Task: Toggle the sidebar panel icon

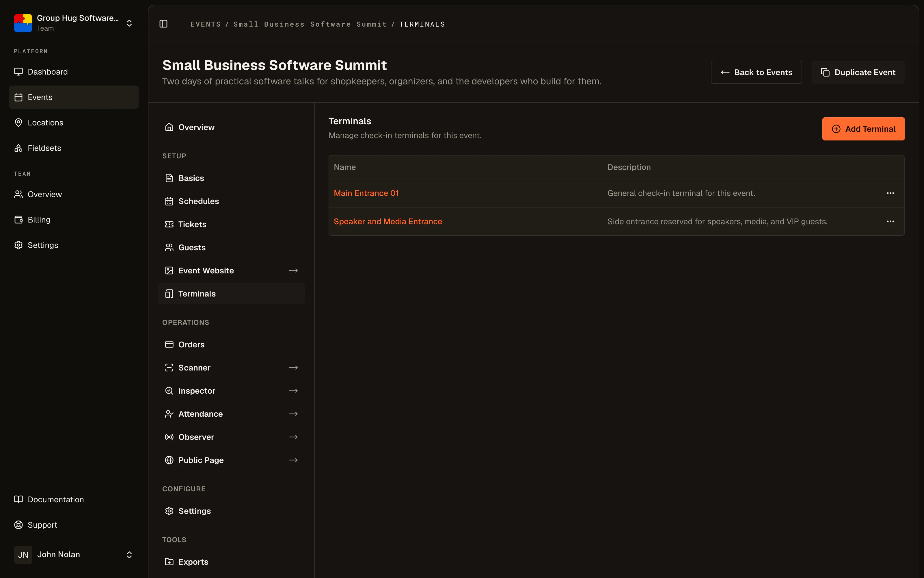Action: [163, 24]
